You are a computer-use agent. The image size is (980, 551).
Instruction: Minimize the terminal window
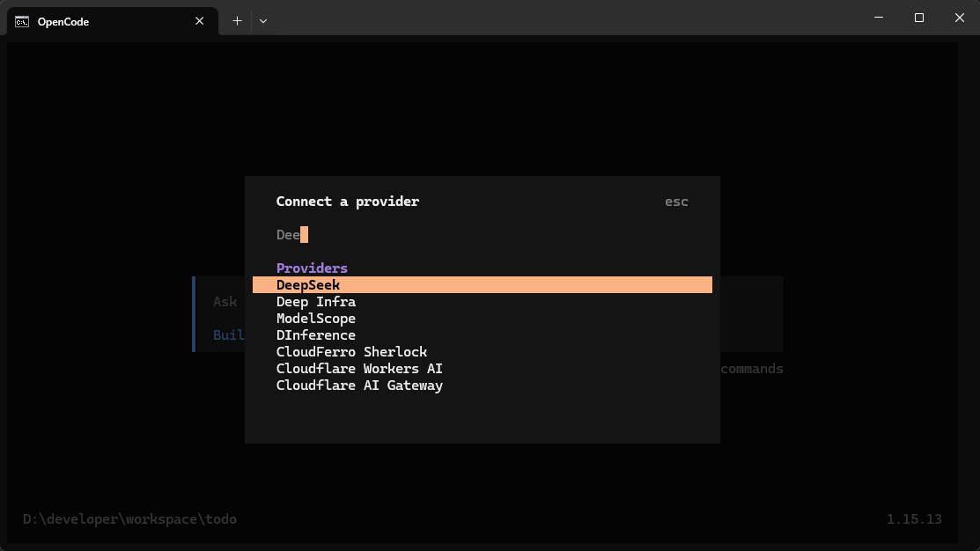pyautogui.click(x=879, y=18)
